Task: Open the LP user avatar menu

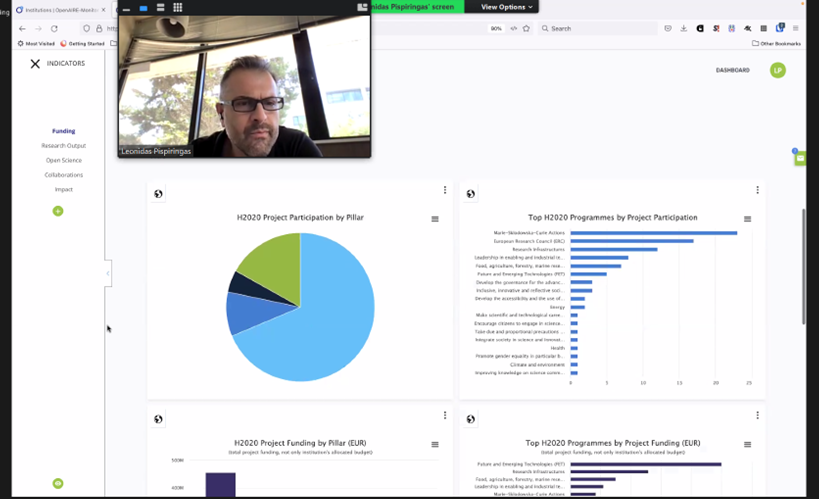Action: (x=778, y=70)
